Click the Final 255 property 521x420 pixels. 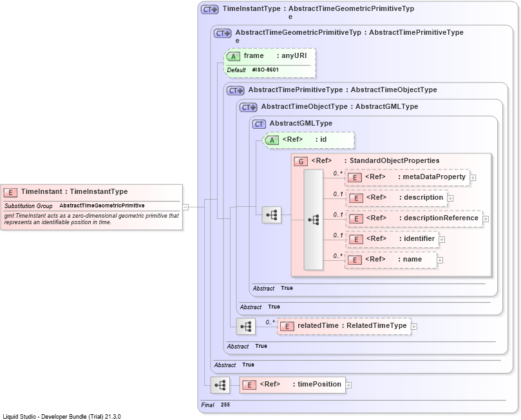(215, 405)
